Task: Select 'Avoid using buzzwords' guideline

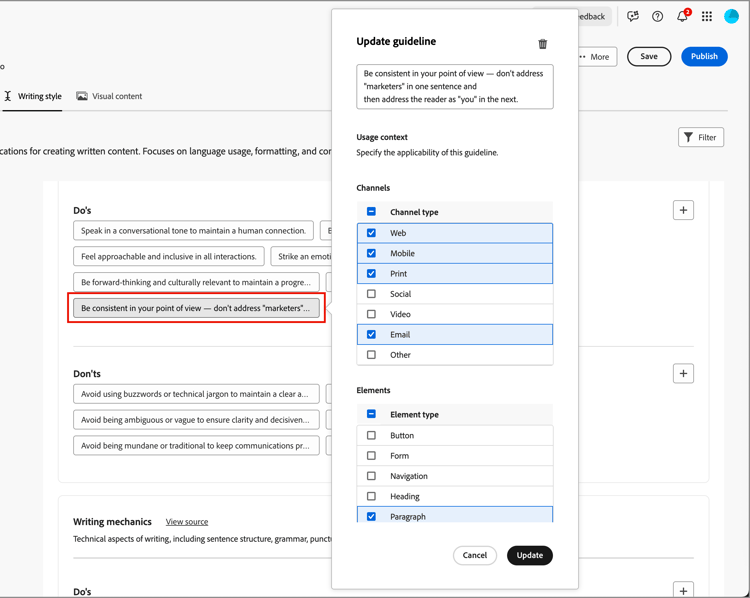Action: [196, 394]
